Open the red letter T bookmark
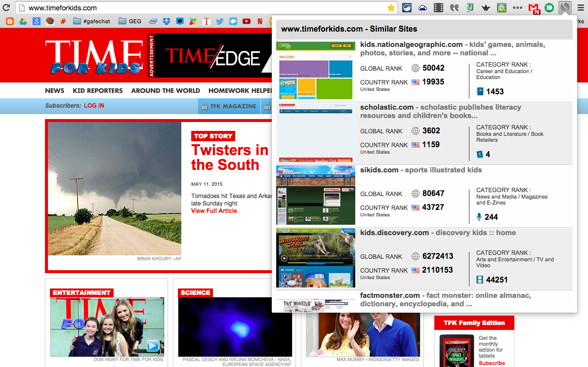Viewport: 588px width, 367px height. tap(206, 21)
